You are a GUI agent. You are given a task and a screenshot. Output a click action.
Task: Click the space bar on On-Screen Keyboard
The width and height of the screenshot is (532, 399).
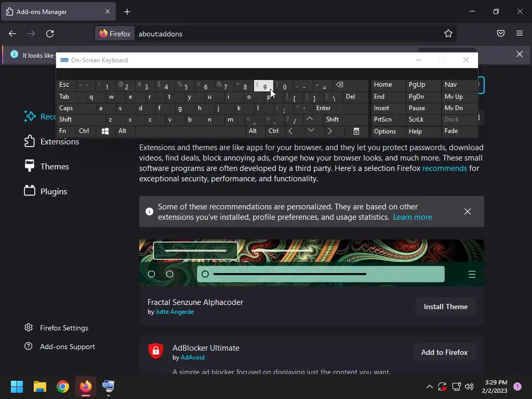(x=191, y=131)
